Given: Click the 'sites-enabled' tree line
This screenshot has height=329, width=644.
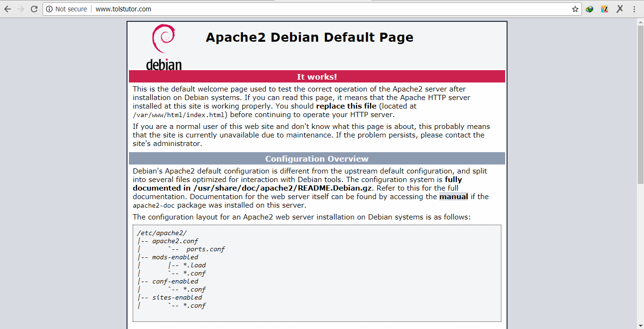Looking at the screenshot, I should [x=177, y=297].
